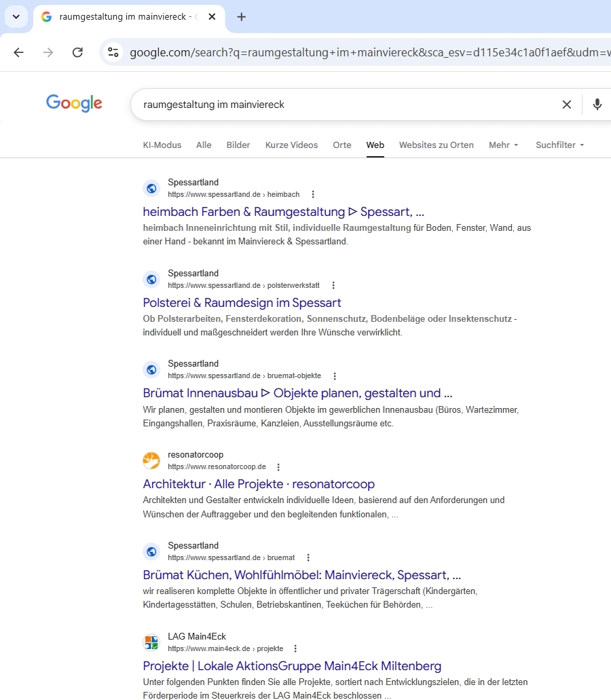Switch to the Bilder tab

(238, 145)
